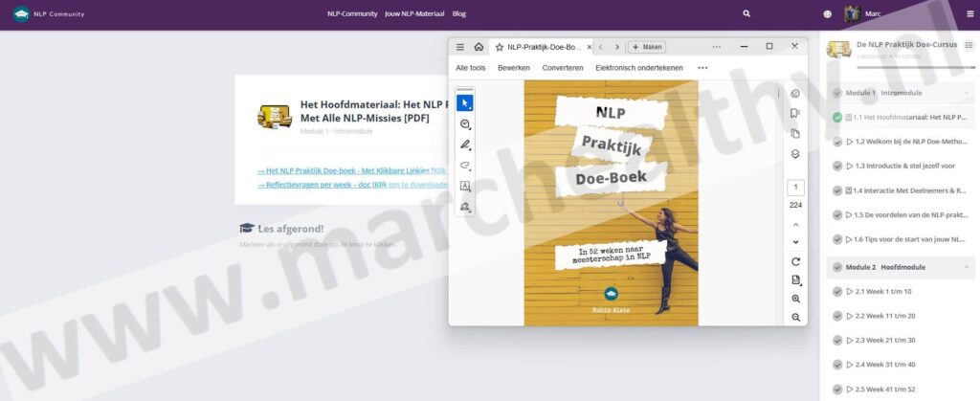Open the Converteren menu

click(563, 67)
